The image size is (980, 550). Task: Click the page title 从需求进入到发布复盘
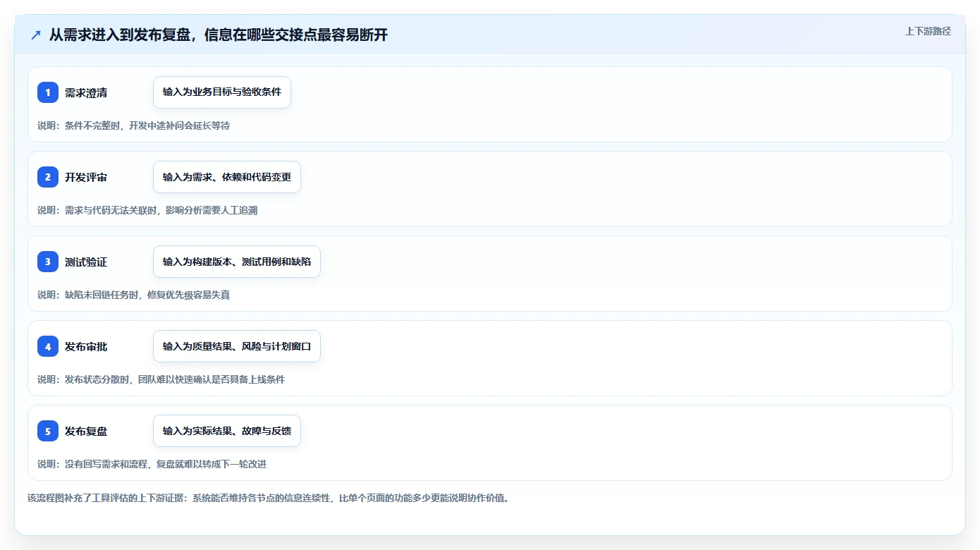pyautogui.click(x=219, y=35)
